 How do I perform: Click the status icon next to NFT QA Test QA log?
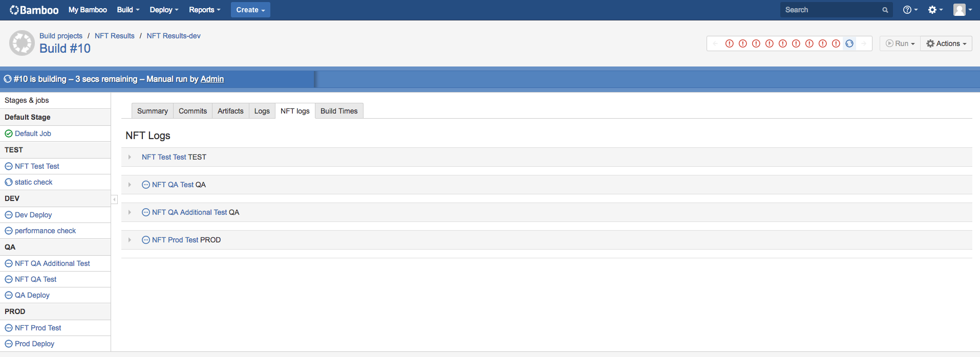pos(146,185)
